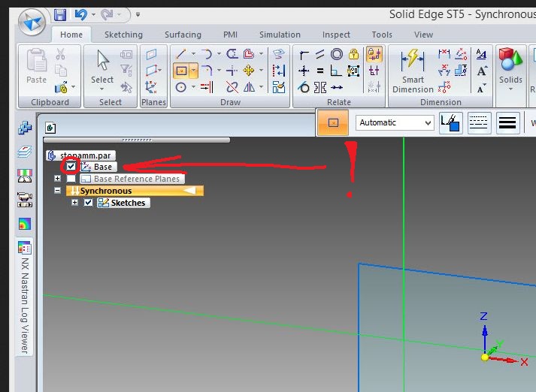Switch to the Surfacing tab
The image size is (536, 392).
[183, 35]
